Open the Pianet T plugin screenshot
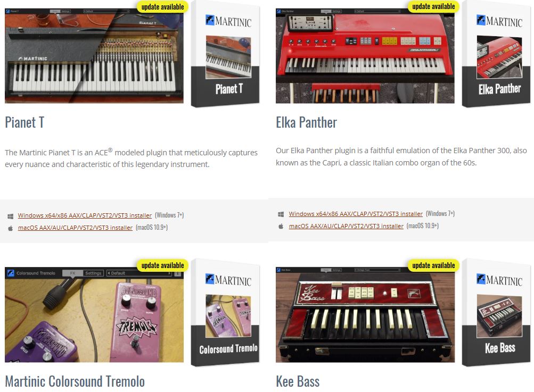 tap(94, 56)
